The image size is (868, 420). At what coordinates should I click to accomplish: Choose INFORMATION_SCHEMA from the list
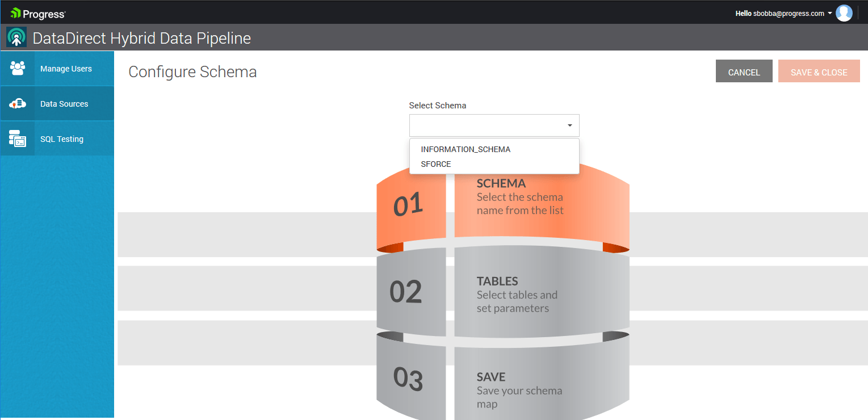494,149
